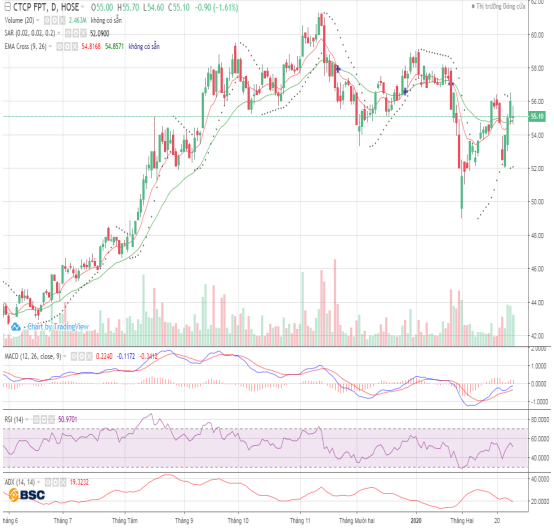554x530 pixels.
Task: Open settings for the MACD (12, 26, close, 9) indicator
Action: [81, 357]
